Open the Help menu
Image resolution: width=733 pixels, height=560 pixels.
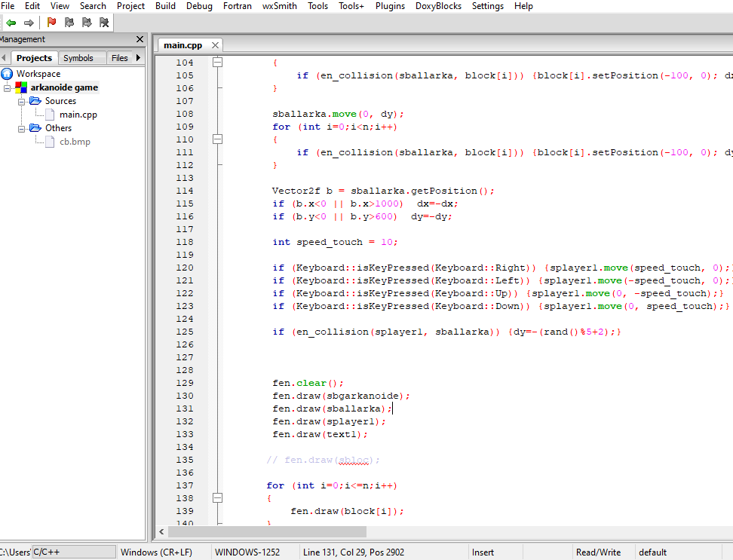pos(523,6)
